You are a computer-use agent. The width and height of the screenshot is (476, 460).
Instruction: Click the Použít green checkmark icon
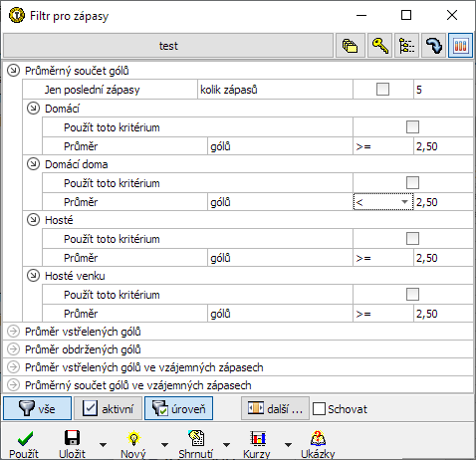[25, 438]
